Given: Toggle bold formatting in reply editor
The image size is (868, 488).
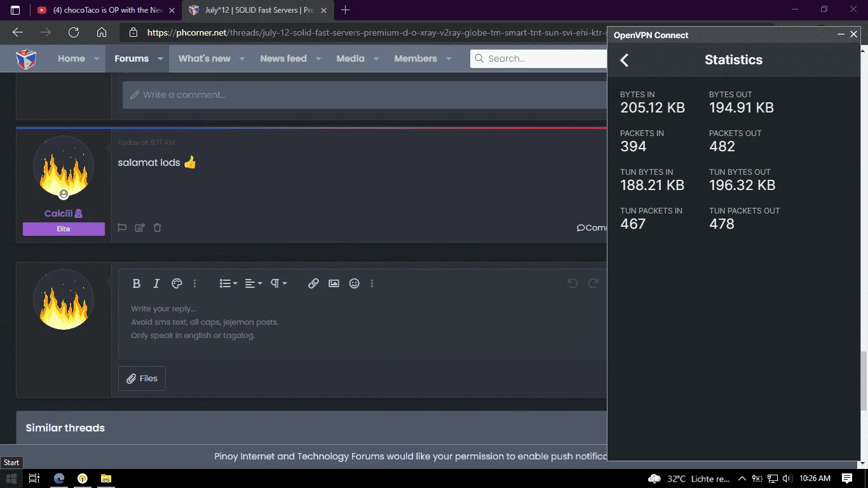Looking at the screenshot, I should click(x=136, y=283).
